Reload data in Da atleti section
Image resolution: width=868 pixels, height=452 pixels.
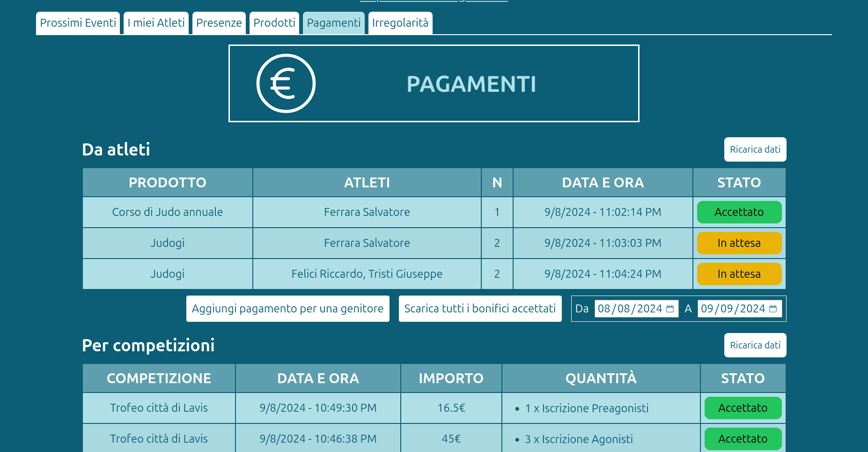pyautogui.click(x=755, y=149)
